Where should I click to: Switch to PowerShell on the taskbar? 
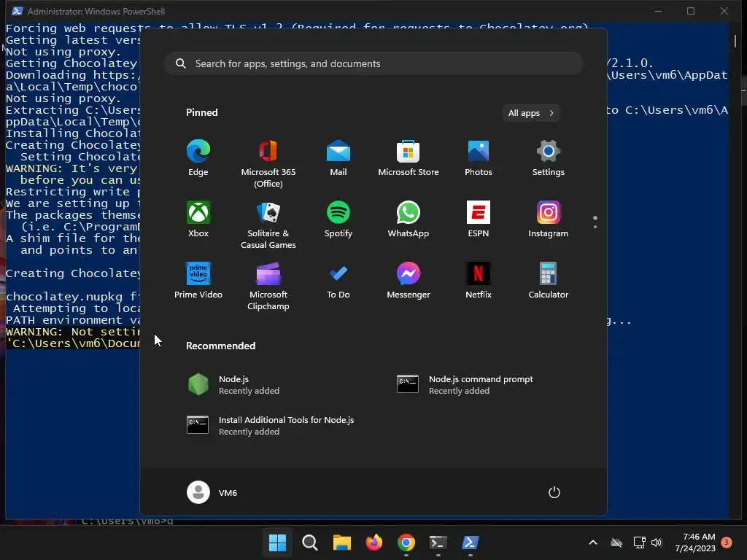(471, 542)
